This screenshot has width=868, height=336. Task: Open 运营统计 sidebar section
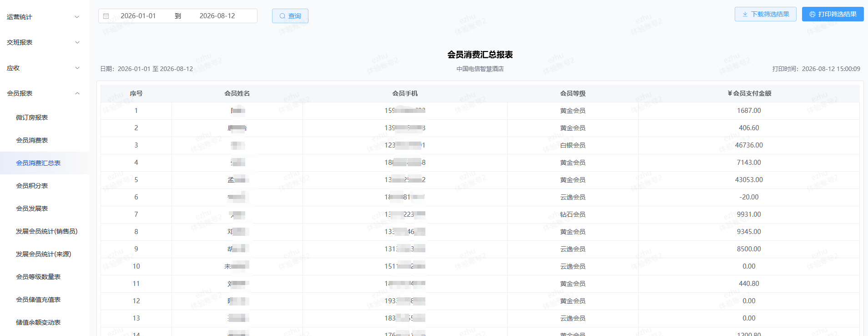(x=44, y=17)
